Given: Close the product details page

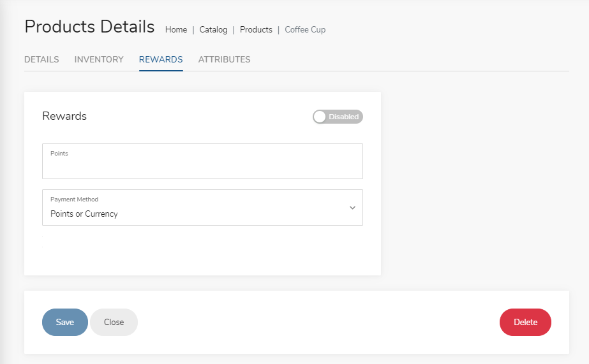Looking at the screenshot, I should (x=114, y=323).
